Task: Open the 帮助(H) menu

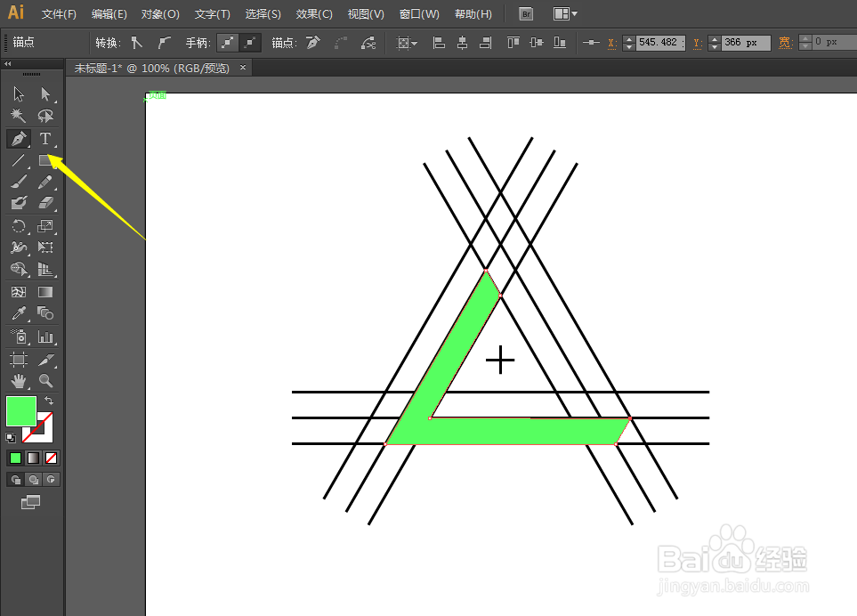Action: pyautogui.click(x=473, y=14)
